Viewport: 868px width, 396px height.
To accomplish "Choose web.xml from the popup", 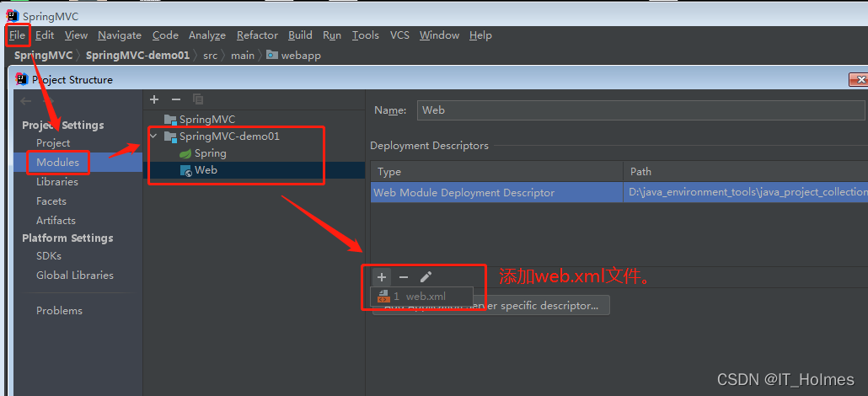I will click(x=422, y=297).
